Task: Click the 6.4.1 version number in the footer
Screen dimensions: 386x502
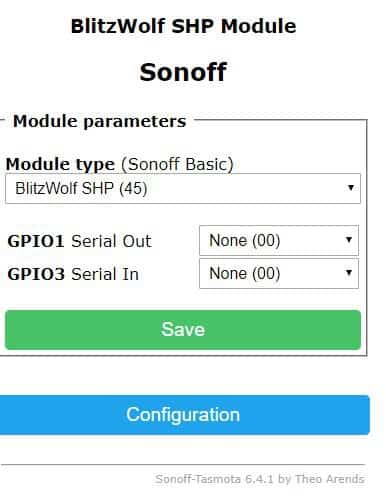Action: click(259, 479)
